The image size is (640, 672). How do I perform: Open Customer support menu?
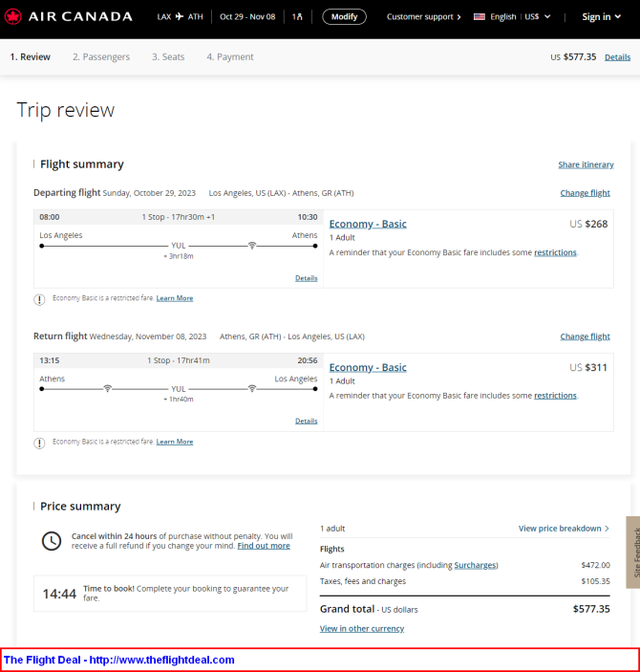click(424, 16)
